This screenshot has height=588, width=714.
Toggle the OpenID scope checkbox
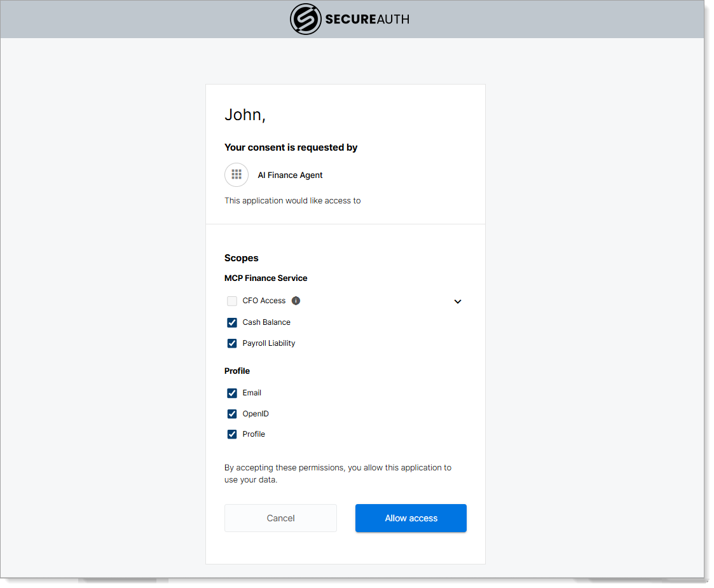pos(232,414)
